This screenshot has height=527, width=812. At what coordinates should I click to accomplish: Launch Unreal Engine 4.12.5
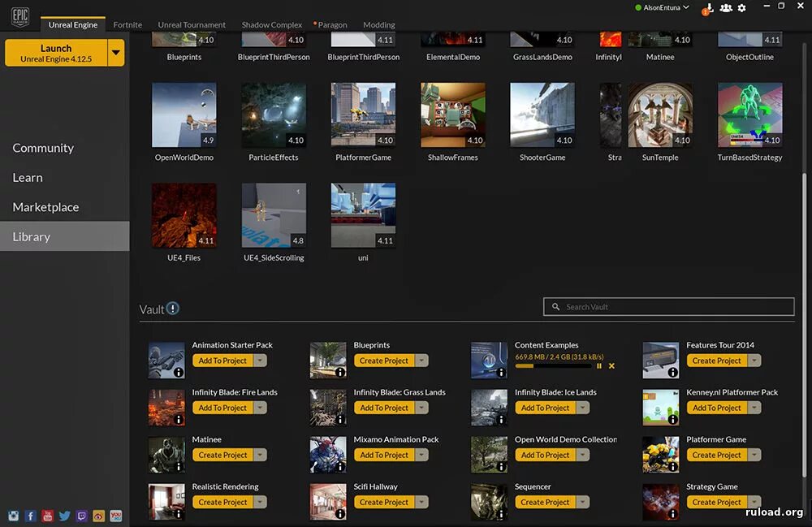[x=56, y=53]
